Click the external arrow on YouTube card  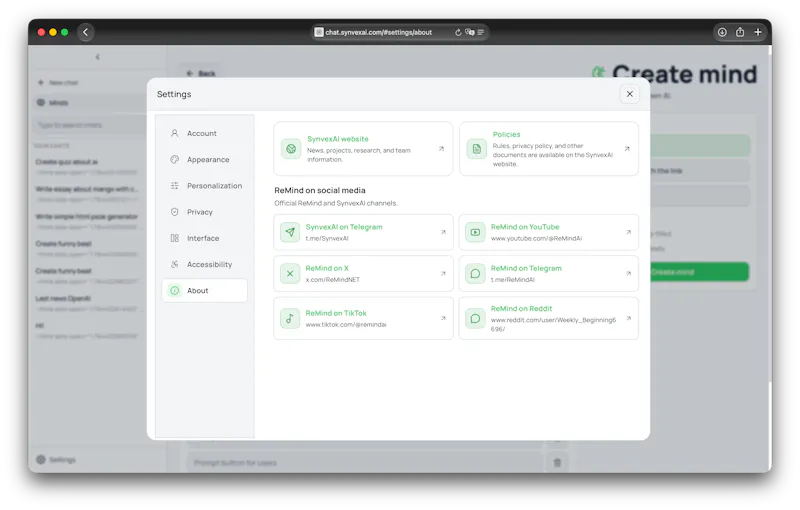pos(629,232)
